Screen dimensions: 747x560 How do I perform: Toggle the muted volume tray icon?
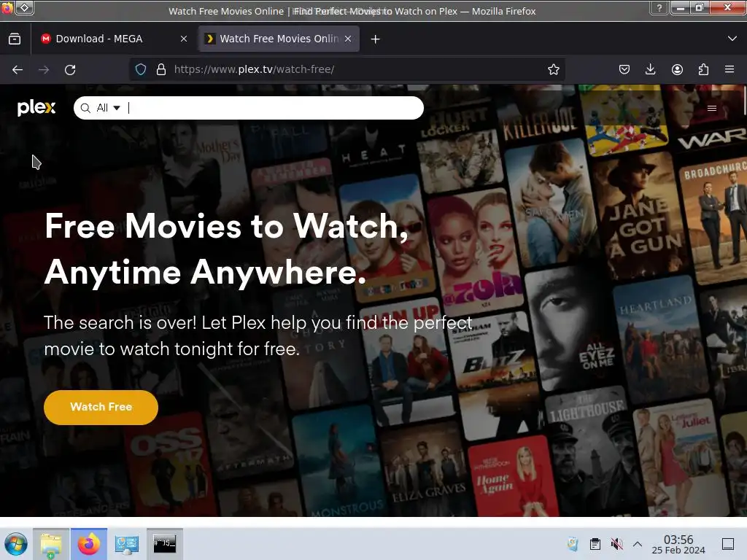tap(616, 544)
